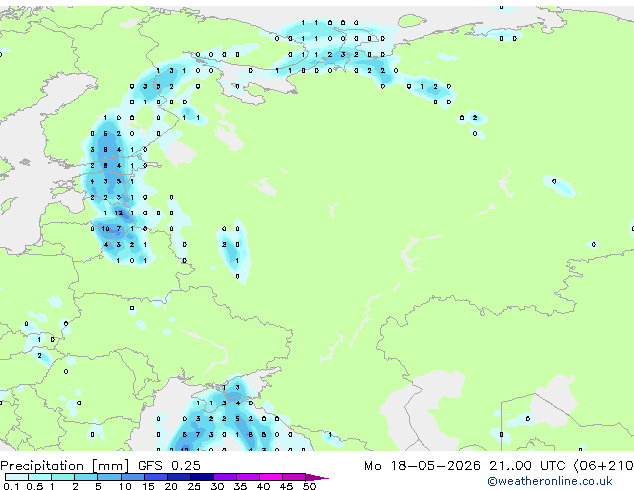The width and height of the screenshot is (634, 490).
Task: Click the "0.5" legend scale label
Action: pyautogui.click(x=35, y=486)
